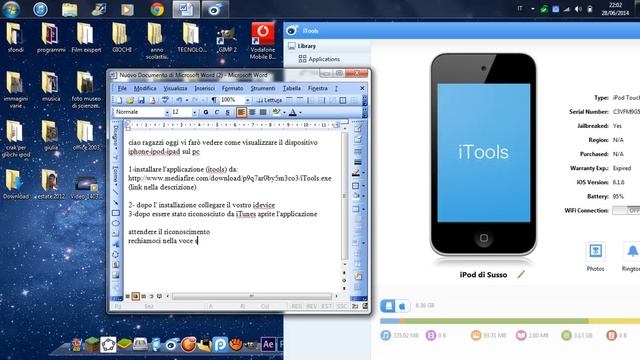The image size is (640, 360).
Task: Open the Vodafone Mobile desktop shortcut
Action: tap(263, 41)
